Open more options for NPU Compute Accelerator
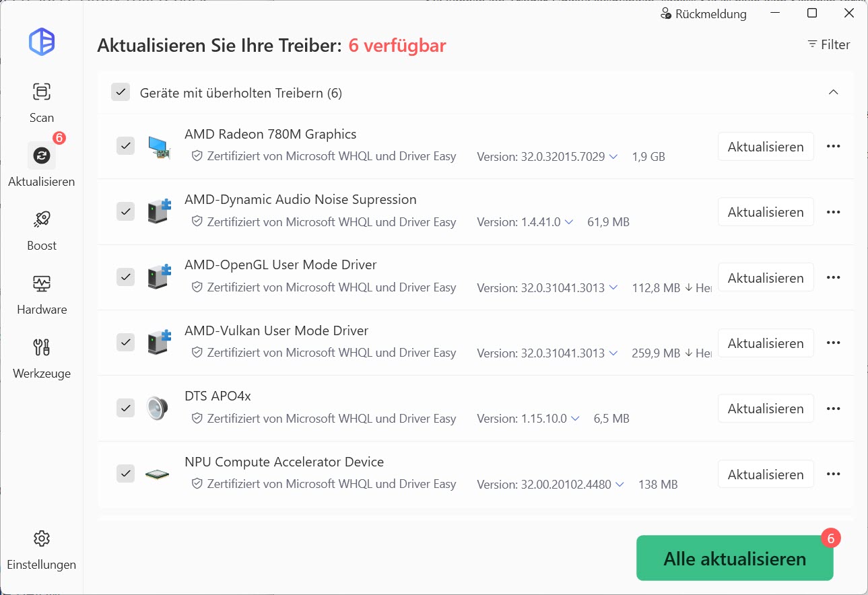The width and height of the screenshot is (868, 595). point(834,475)
